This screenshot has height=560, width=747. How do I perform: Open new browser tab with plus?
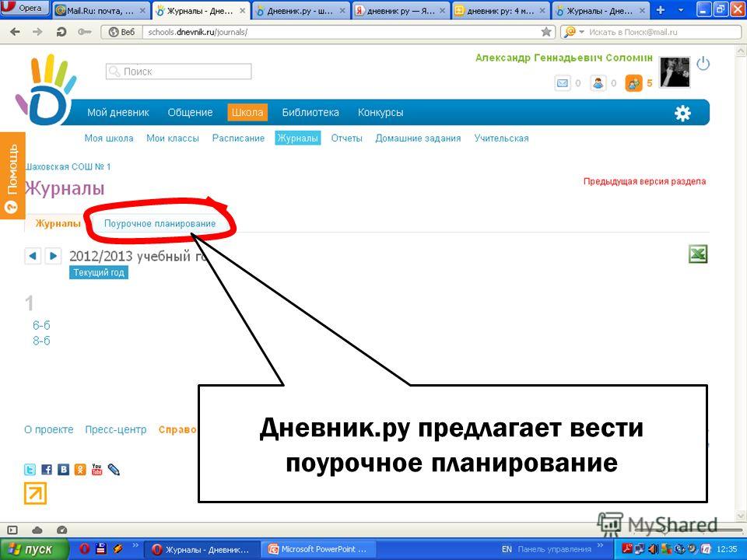coord(661,10)
